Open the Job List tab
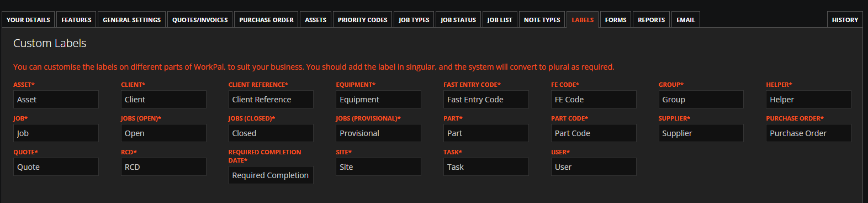Screen dimensions: 868x203 point(500,19)
